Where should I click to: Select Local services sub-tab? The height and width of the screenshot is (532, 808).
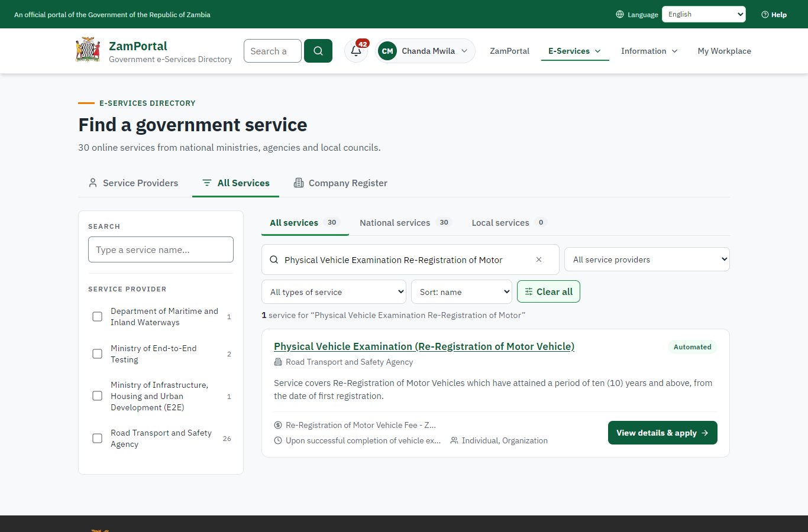(x=509, y=223)
